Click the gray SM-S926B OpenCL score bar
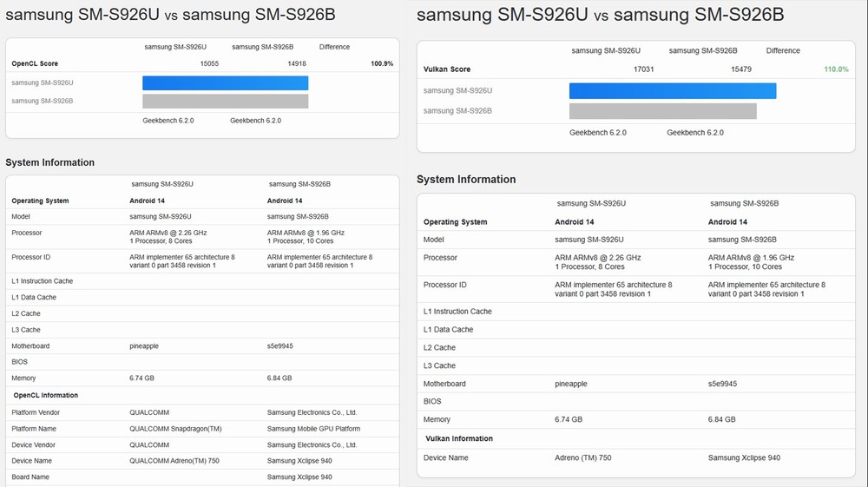 [225, 102]
